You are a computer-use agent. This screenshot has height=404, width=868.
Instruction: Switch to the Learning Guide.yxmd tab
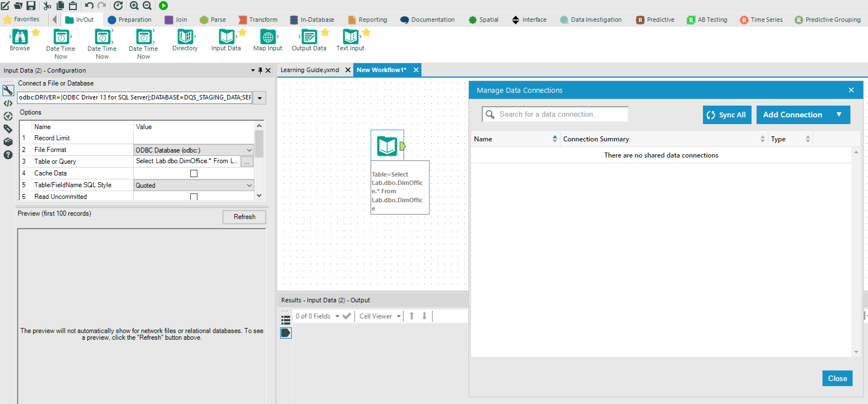(309, 70)
